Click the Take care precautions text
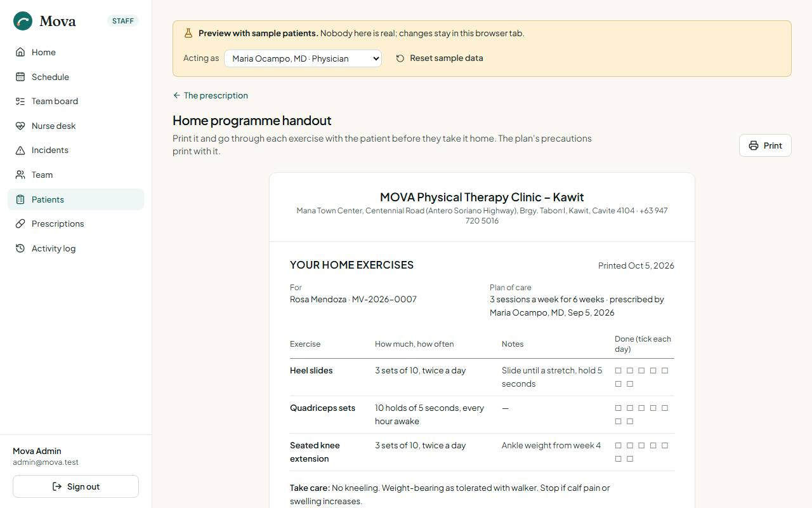This screenshot has width=812, height=508. [450, 495]
